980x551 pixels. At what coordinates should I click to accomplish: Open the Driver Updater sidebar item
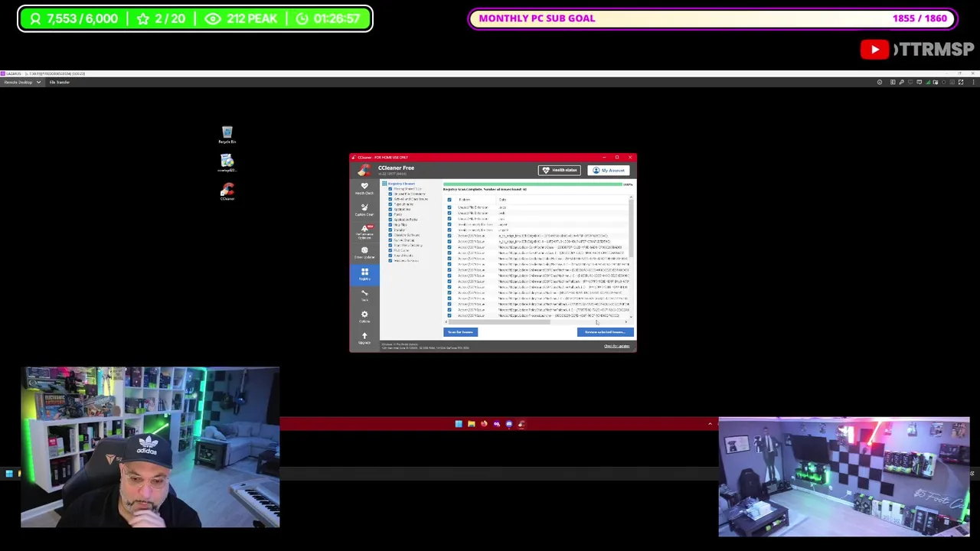click(x=364, y=252)
